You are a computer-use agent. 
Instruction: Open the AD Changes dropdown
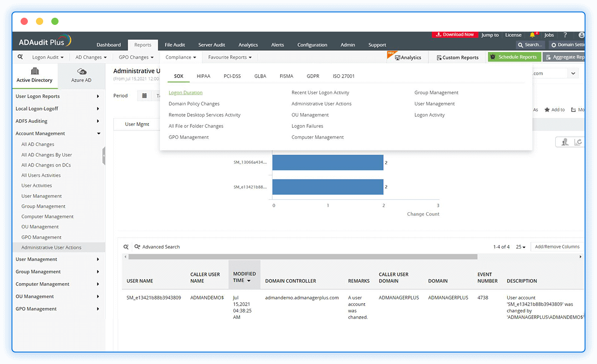click(90, 57)
